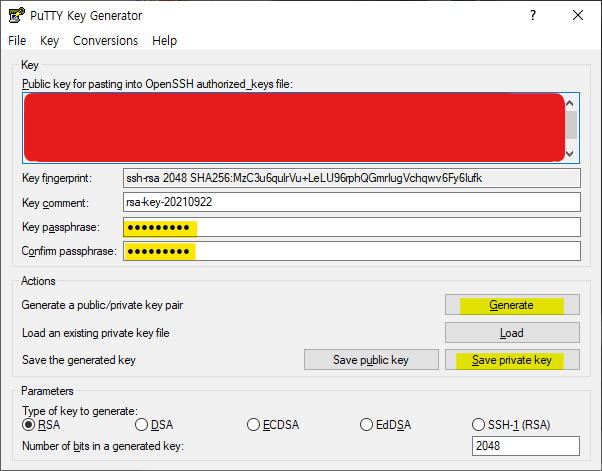Click Save private key button
The image size is (602, 471).
coord(512,360)
